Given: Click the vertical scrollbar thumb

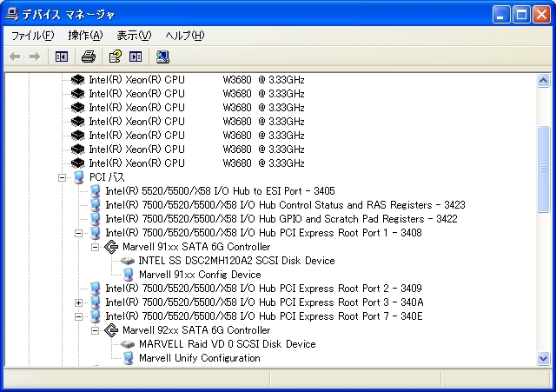Looking at the screenshot, I should [543, 169].
